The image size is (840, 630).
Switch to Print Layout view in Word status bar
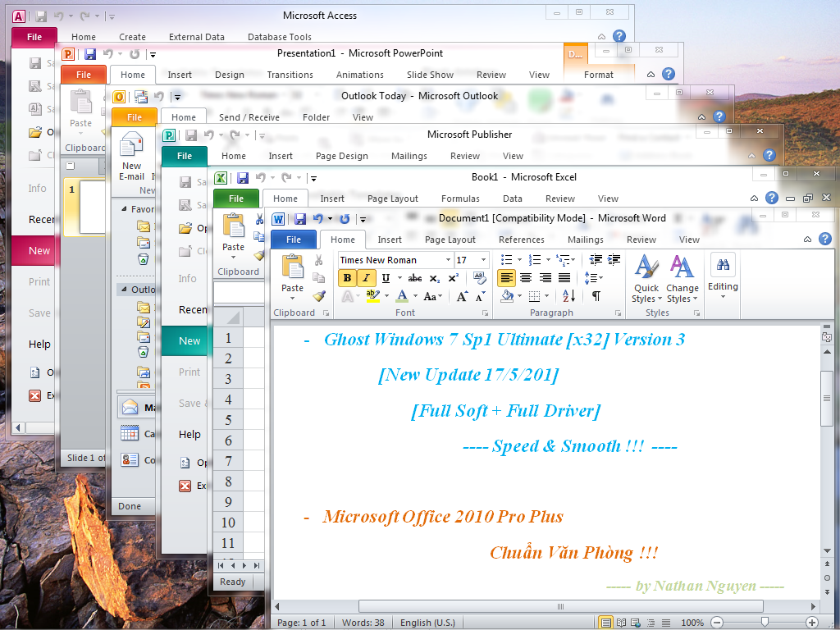605,623
